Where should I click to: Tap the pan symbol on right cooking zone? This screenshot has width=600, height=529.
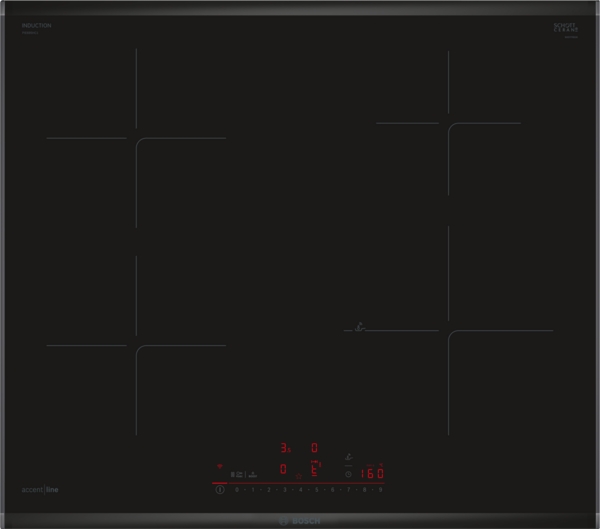pos(357,327)
